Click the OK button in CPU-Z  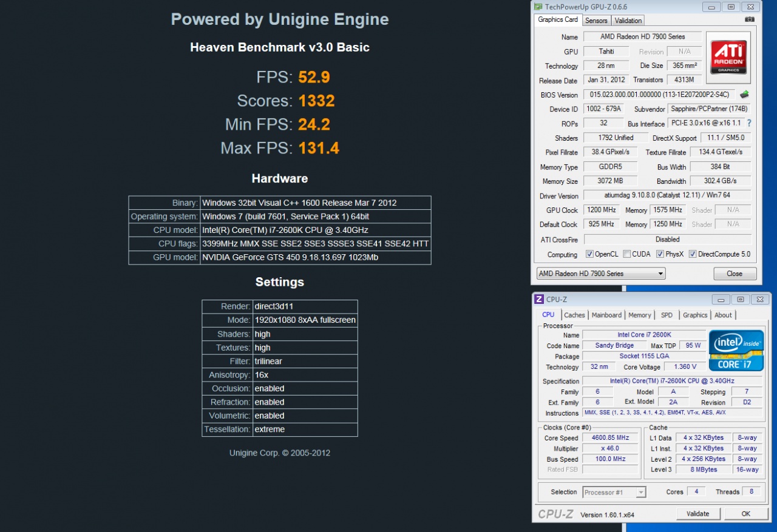pos(746,514)
